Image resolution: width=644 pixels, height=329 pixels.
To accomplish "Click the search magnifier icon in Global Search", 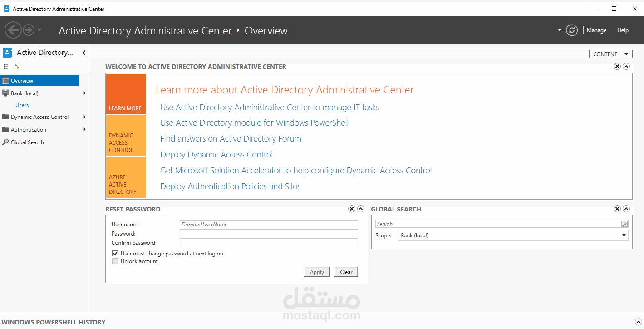I will 624,224.
